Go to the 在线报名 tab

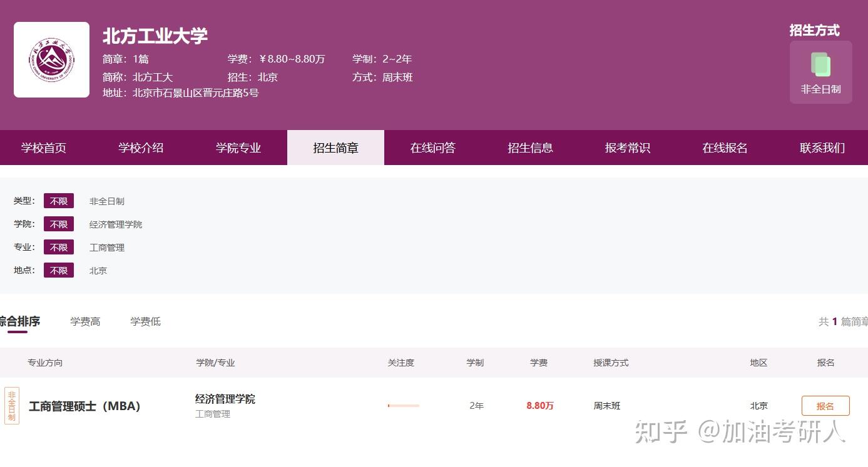(725, 148)
